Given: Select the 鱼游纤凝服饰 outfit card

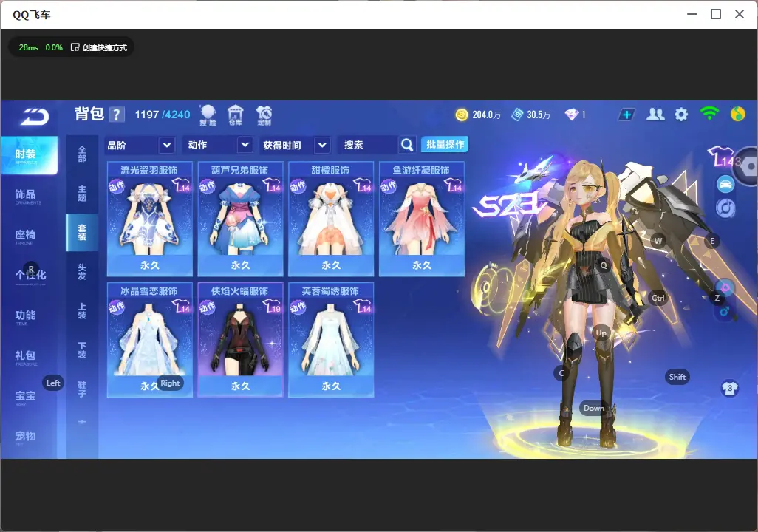Looking at the screenshot, I should coord(422,219).
